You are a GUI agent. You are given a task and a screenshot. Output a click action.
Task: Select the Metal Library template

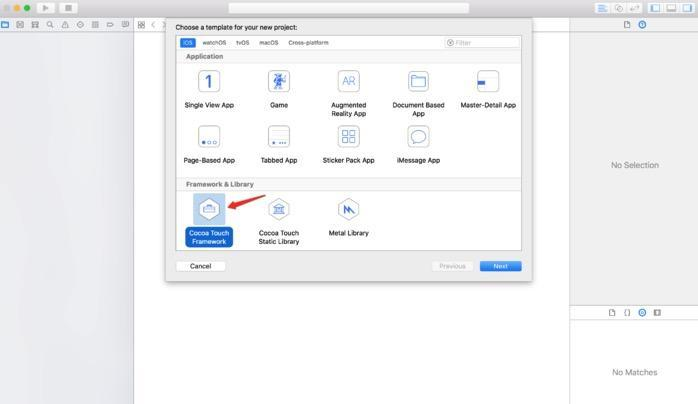(x=349, y=217)
